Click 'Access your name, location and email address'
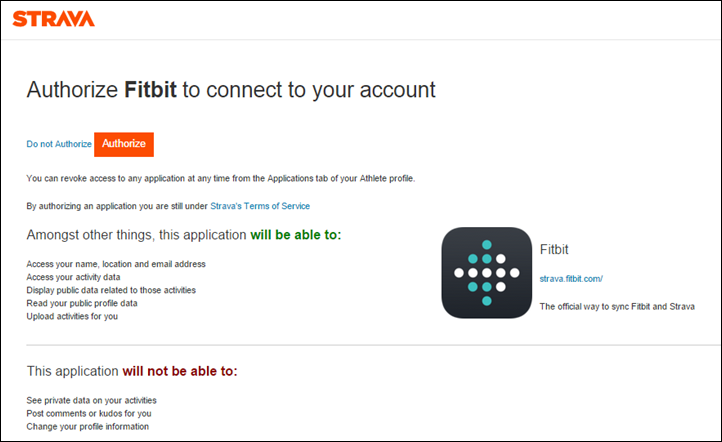 click(x=116, y=264)
